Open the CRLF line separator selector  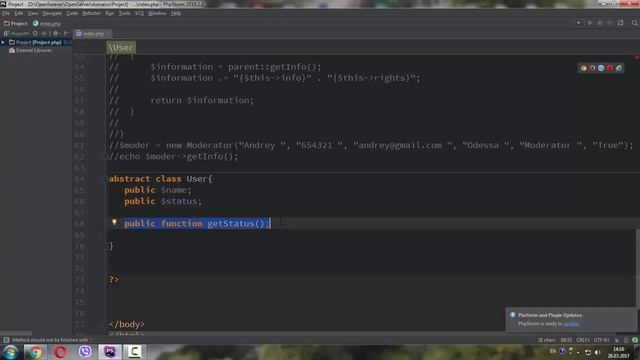pos(583,340)
